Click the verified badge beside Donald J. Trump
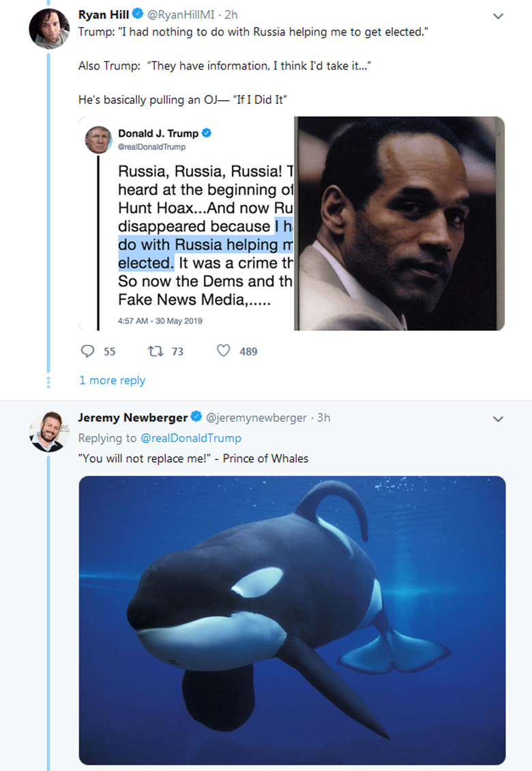 click(x=207, y=133)
